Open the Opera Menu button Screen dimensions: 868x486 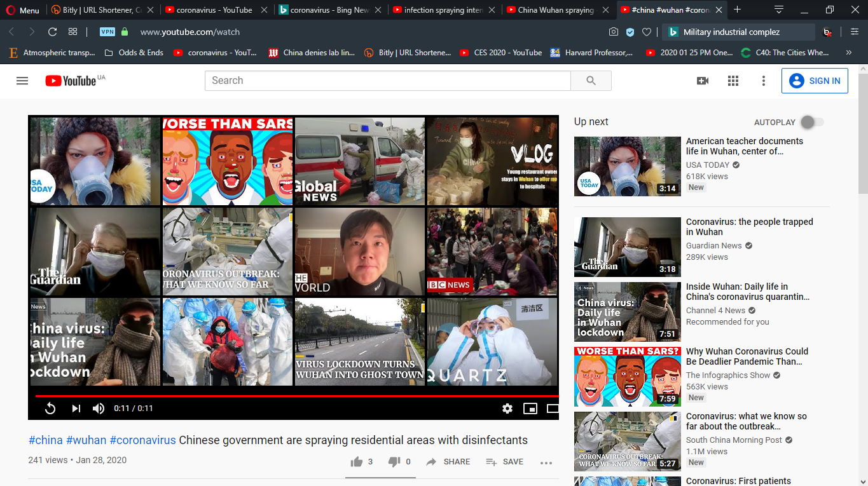22,10
